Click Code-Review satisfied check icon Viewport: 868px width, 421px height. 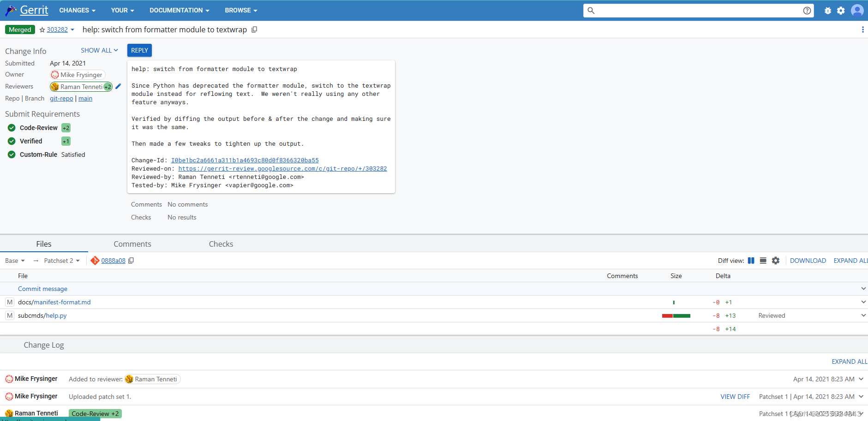point(12,128)
